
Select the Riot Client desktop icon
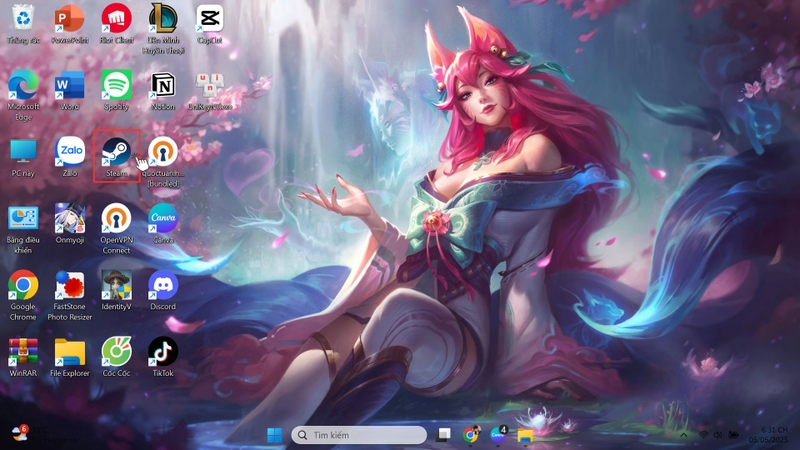[116, 24]
